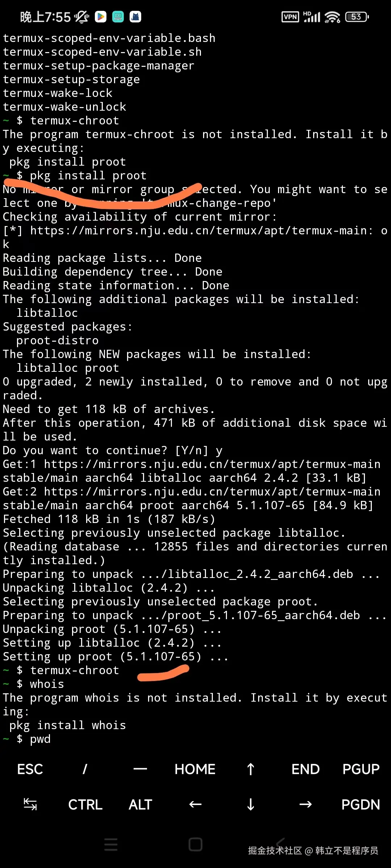The height and width of the screenshot is (868, 391).
Task: Tap the VPN status bar indicator
Action: pyautogui.click(x=290, y=17)
